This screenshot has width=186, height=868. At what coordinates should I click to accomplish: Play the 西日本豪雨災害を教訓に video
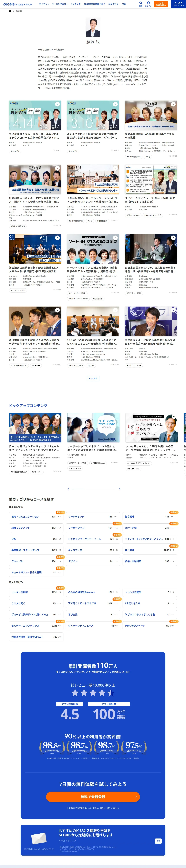(57, 310)
